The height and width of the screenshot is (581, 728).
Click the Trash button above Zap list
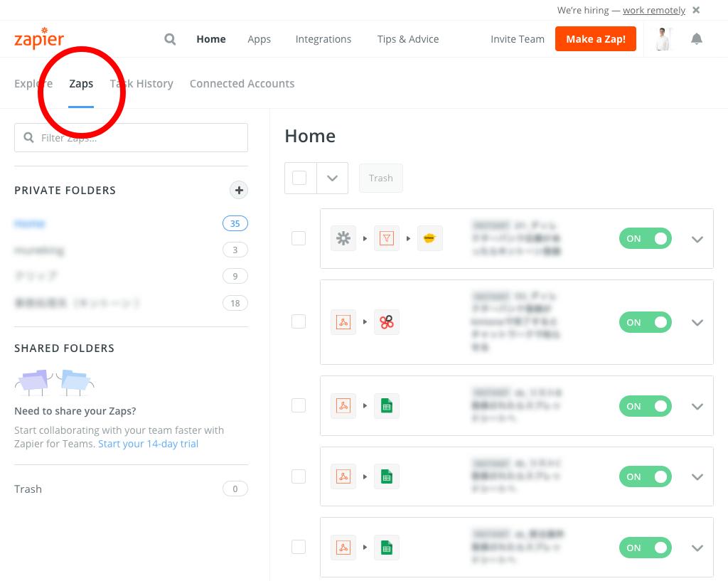[x=381, y=178]
